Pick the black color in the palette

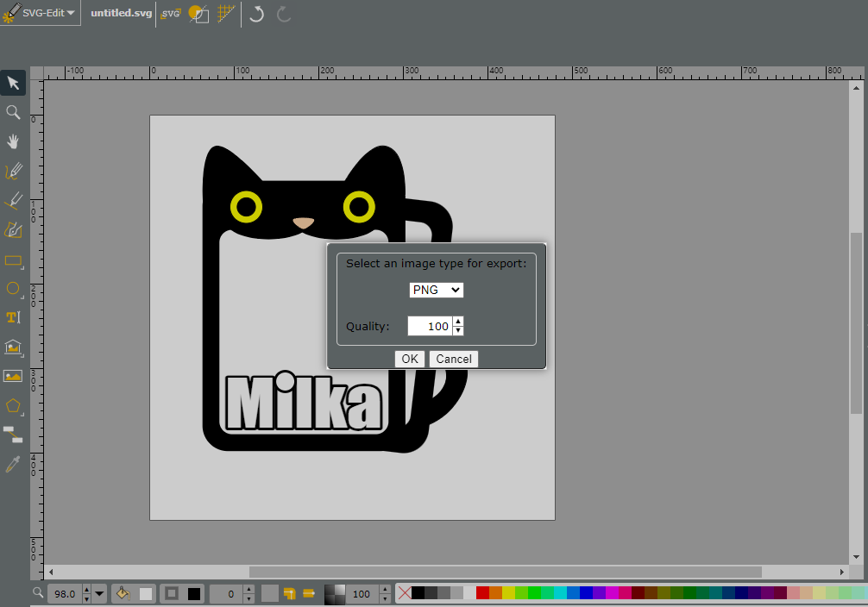[x=418, y=593]
